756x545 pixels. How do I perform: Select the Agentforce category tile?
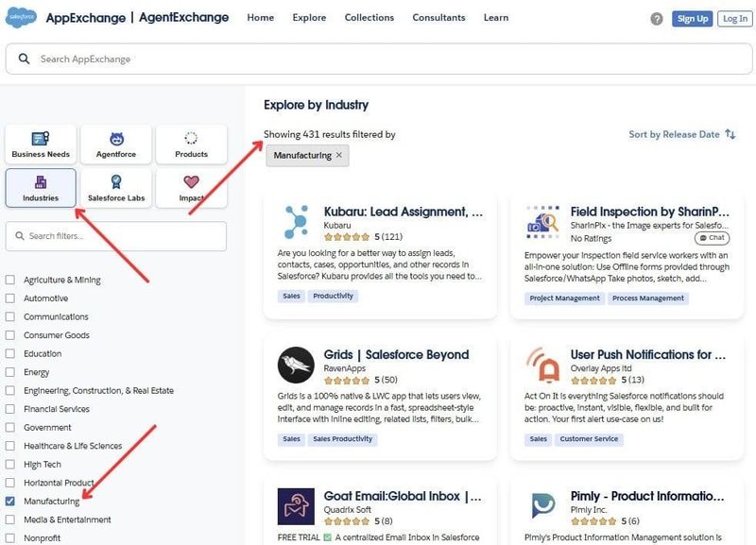click(x=116, y=145)
